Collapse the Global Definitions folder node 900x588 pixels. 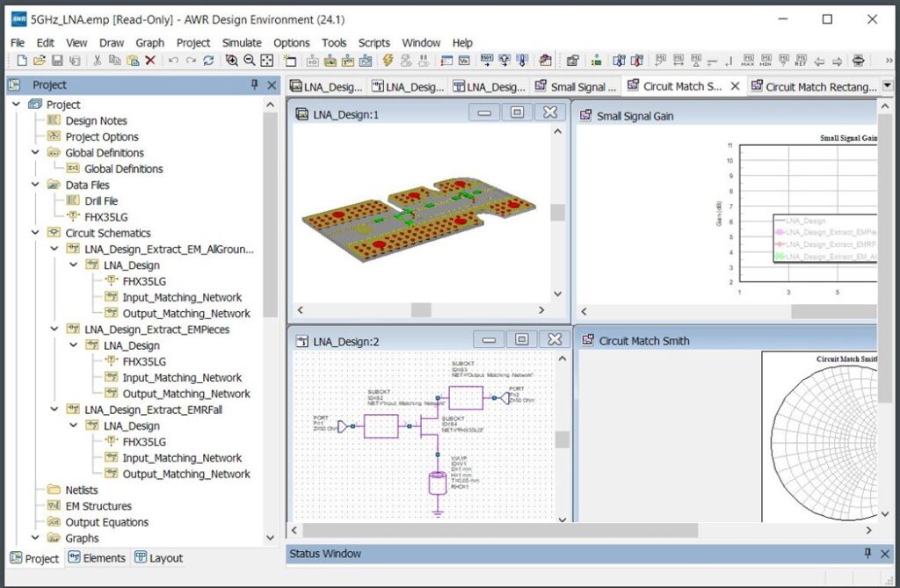click(35, 152)
